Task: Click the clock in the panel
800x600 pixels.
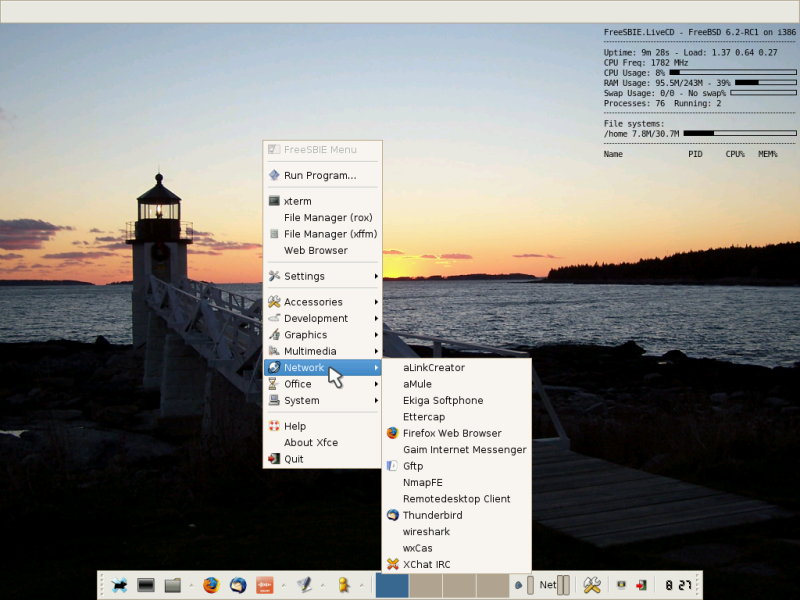Action: tap(677, 585)
